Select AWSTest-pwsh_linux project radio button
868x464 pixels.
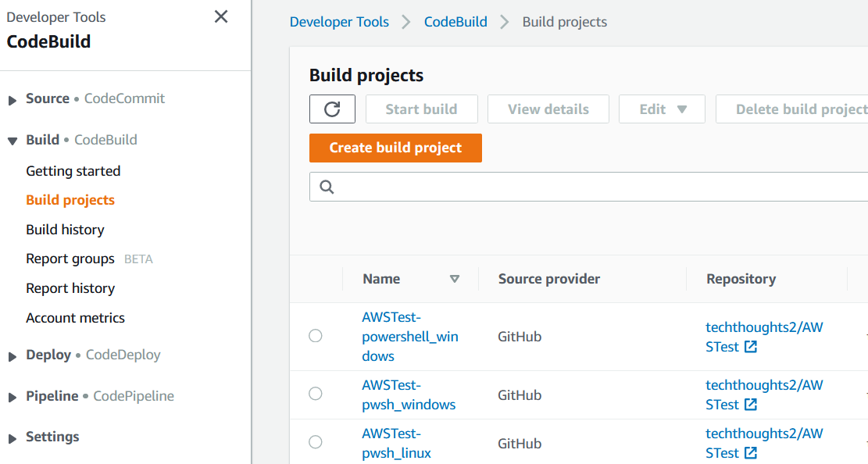(316, 442)
